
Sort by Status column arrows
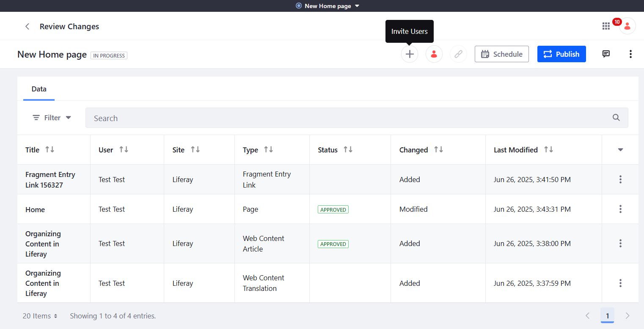[x=348, y=149]
